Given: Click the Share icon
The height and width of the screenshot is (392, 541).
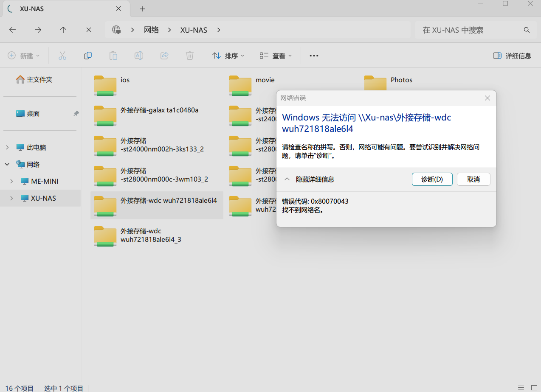Looking at the screenshot, I should [164, 56].
